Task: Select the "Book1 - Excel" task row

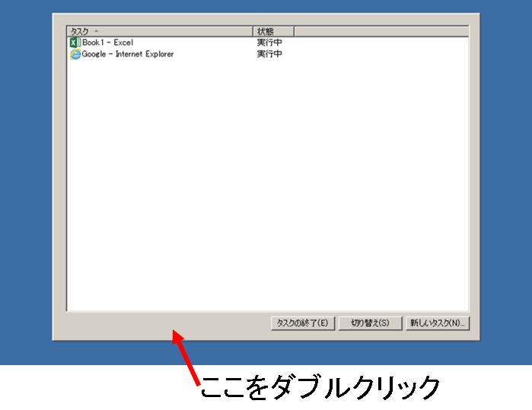Action: (x=267, y=43)
